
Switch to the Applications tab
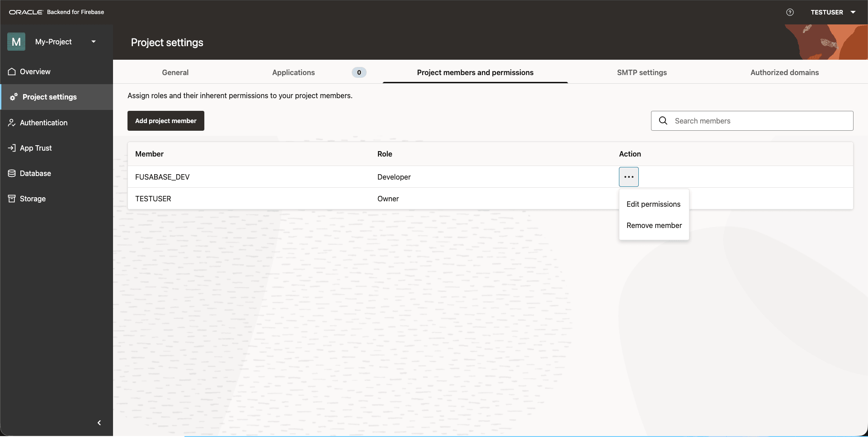pyautogui.click(x=293, y=72)
